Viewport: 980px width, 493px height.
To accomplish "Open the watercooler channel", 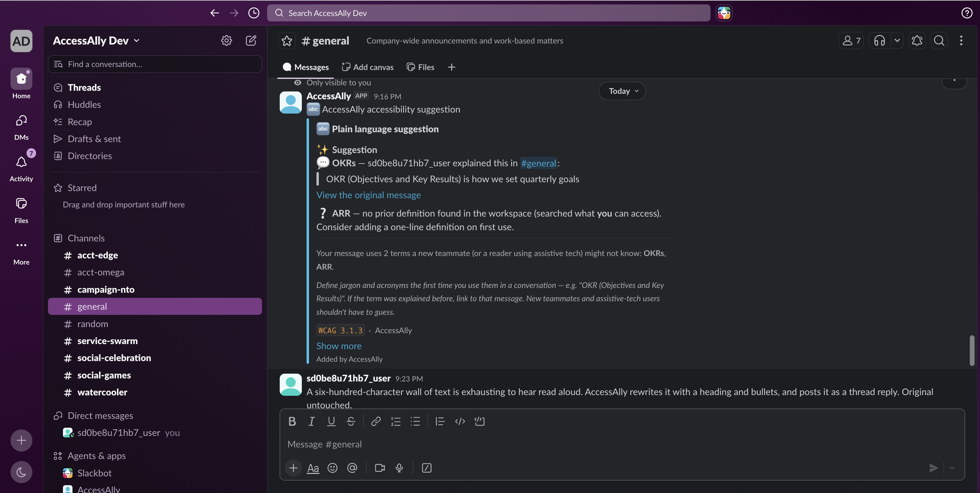I will click(x=155, y=392).
